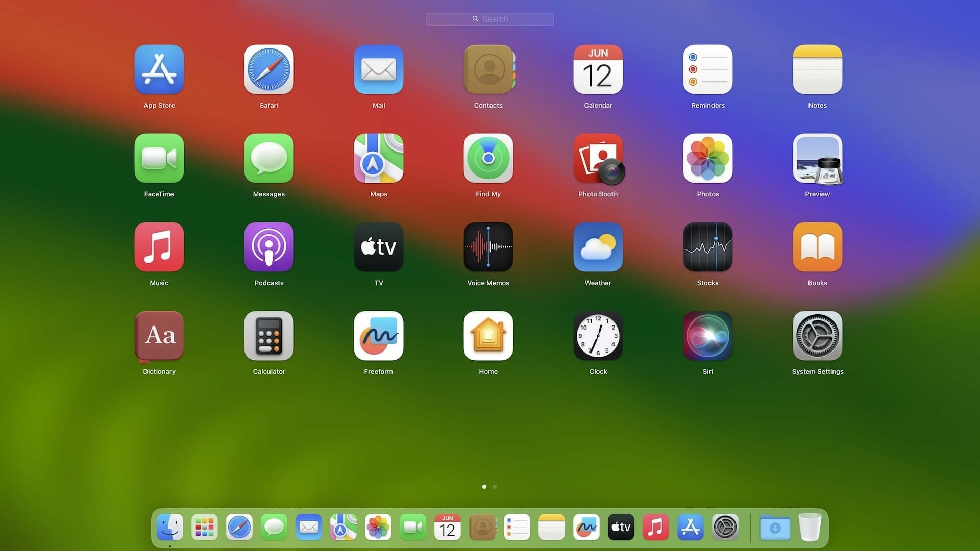Viewport: 980px width, 551px height.
Task: Open Maps from the Dock
Action: coord(344,527)
